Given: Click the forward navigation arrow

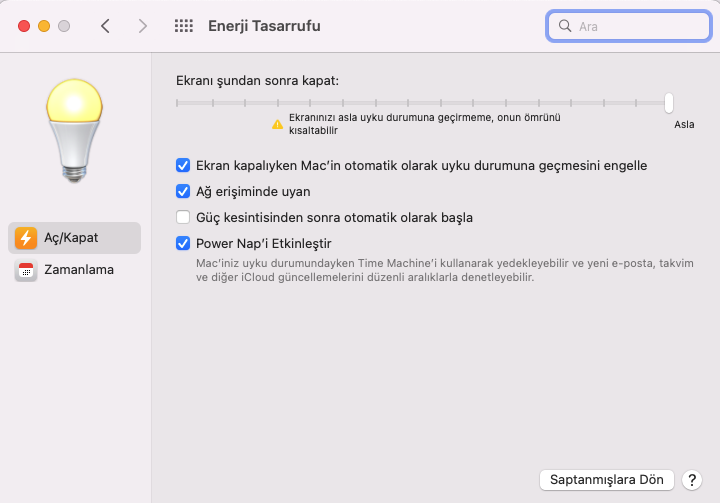Looking at the screenshot, I should [x=143, y=26].
